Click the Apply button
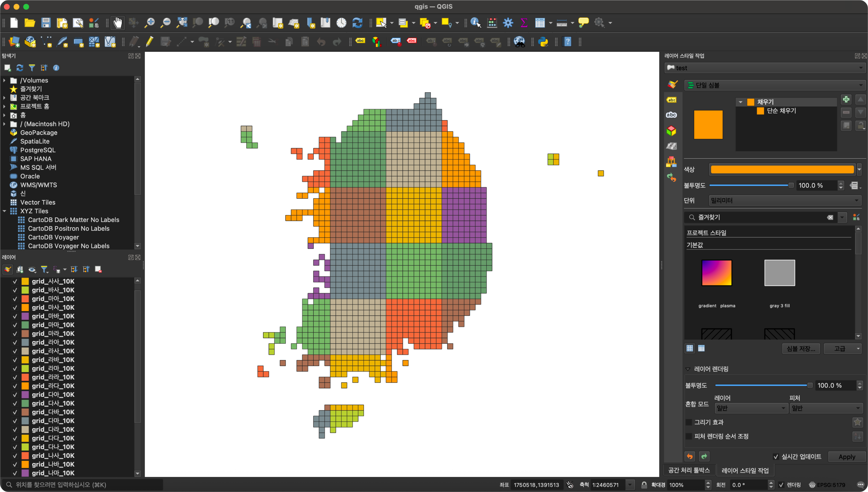 [x=847, y=456]
